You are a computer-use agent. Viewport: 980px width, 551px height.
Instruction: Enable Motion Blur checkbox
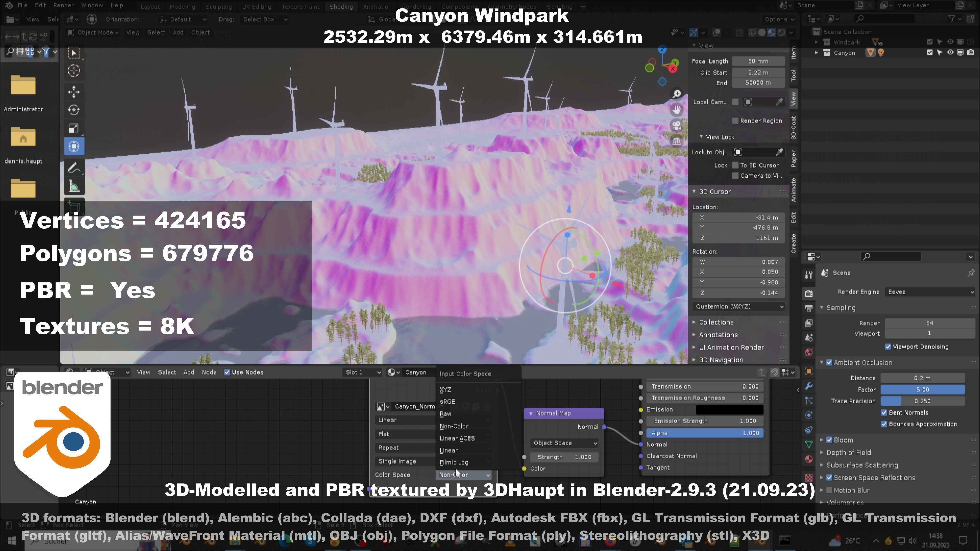point(829,490)
